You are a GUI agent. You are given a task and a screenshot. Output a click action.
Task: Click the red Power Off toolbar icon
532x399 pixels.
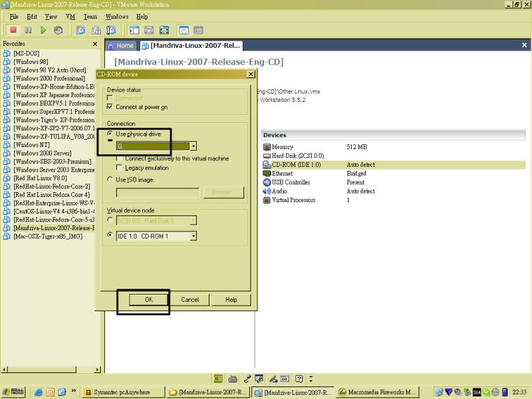click(13, 30)
